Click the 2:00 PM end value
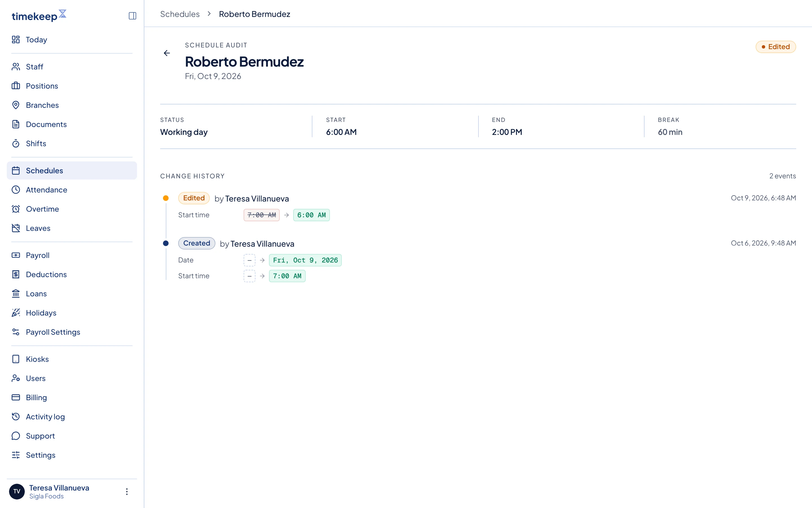 click(507, 132)
